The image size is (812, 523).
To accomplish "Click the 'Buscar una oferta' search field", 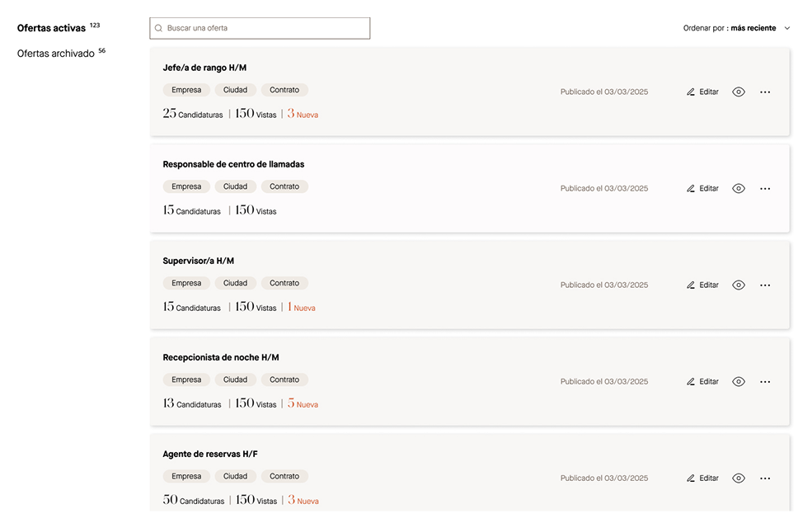I will (x=264, y=28).
